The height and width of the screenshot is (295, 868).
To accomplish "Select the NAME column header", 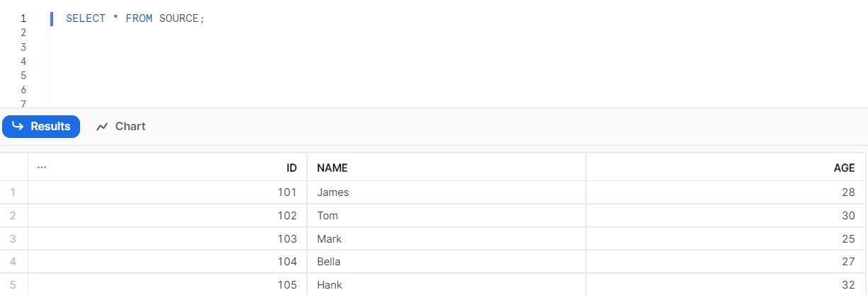I will point(446,168).
